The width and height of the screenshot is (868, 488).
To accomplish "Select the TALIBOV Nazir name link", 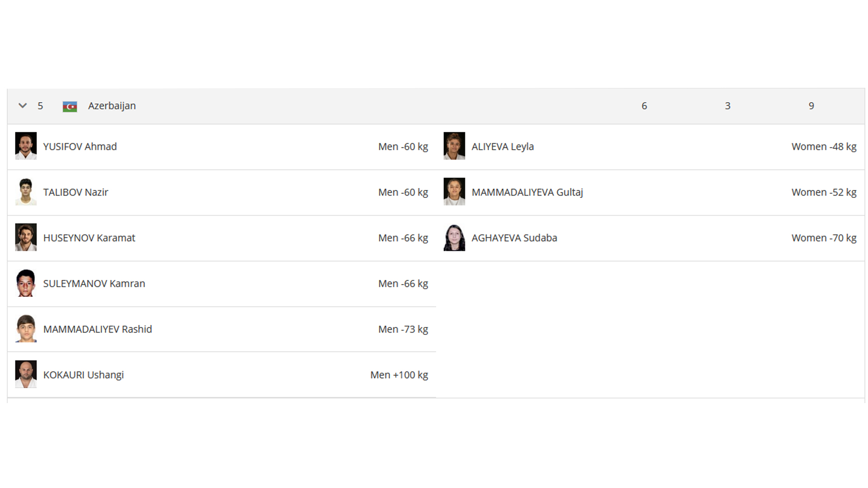I will pyautogui.click(x=75, y=192).
